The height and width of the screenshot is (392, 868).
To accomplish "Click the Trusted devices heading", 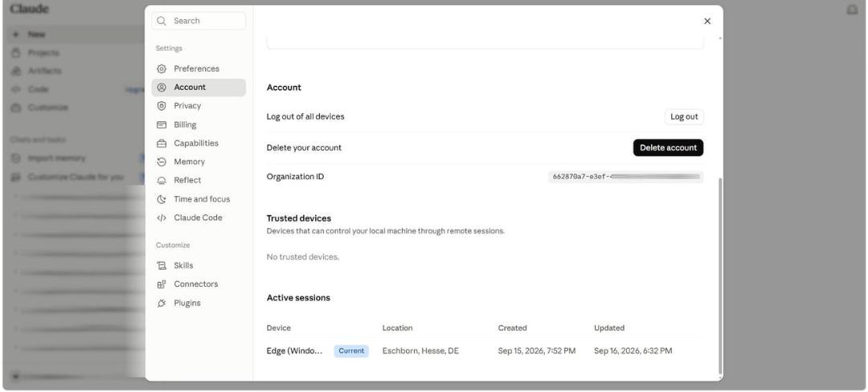I will pyautogui.click(x=299, y=218).
